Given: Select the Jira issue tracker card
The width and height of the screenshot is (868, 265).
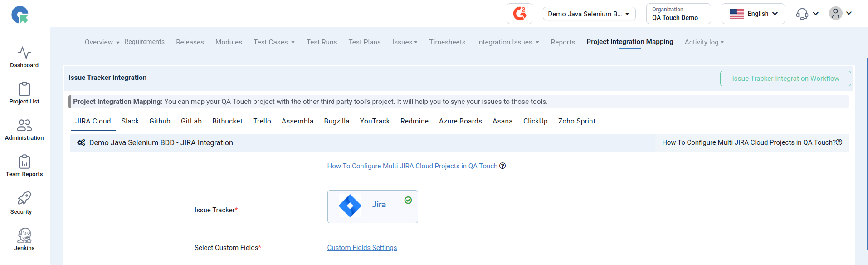Looking at the screenshot, I should [372, 206].
